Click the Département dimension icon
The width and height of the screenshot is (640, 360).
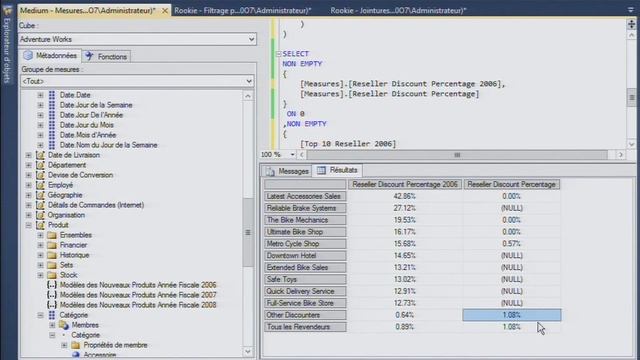pos(40,165)
